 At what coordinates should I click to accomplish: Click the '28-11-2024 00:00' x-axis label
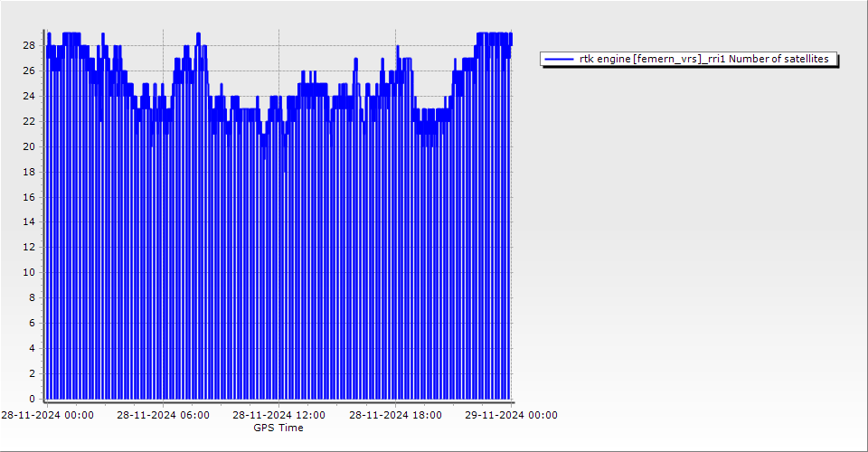(47, 416)
